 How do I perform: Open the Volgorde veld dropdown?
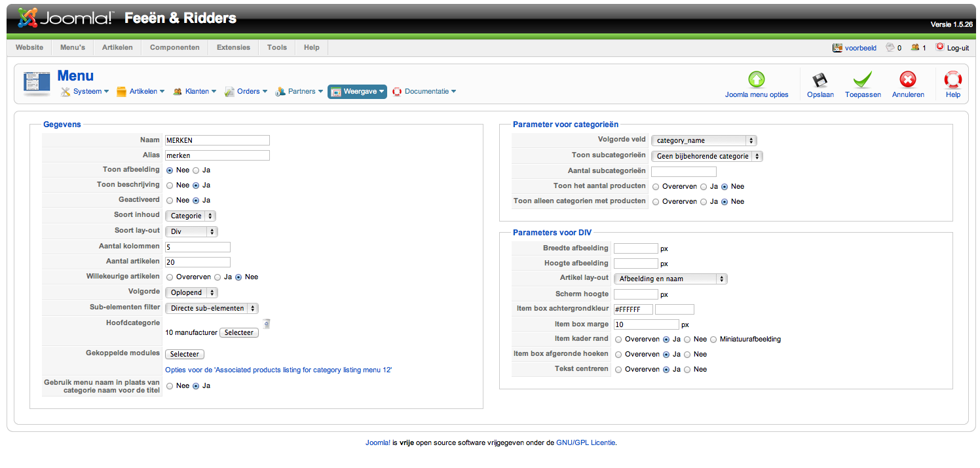[704, 140]
